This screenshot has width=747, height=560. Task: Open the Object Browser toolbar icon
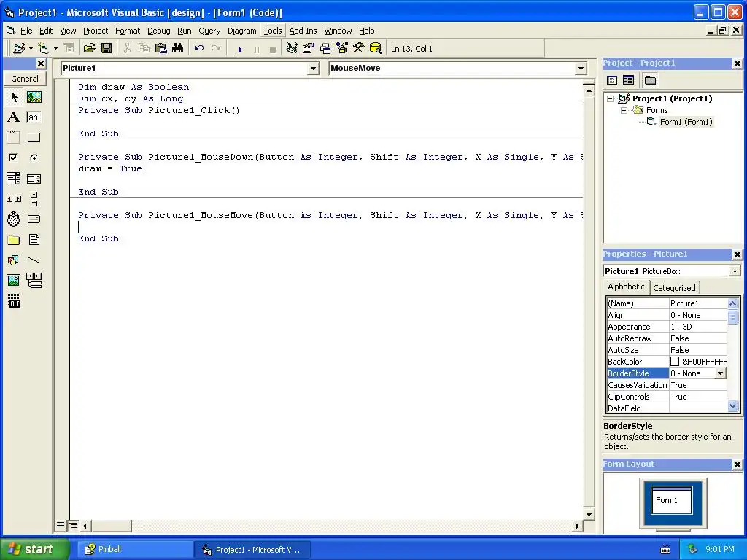tap(342, 49)
